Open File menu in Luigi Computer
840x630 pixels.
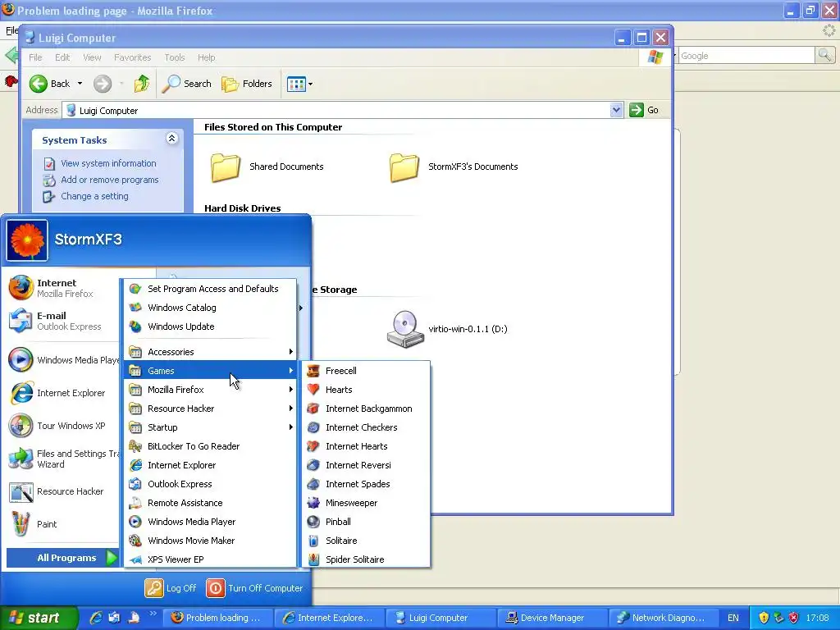tap(35, 57)
